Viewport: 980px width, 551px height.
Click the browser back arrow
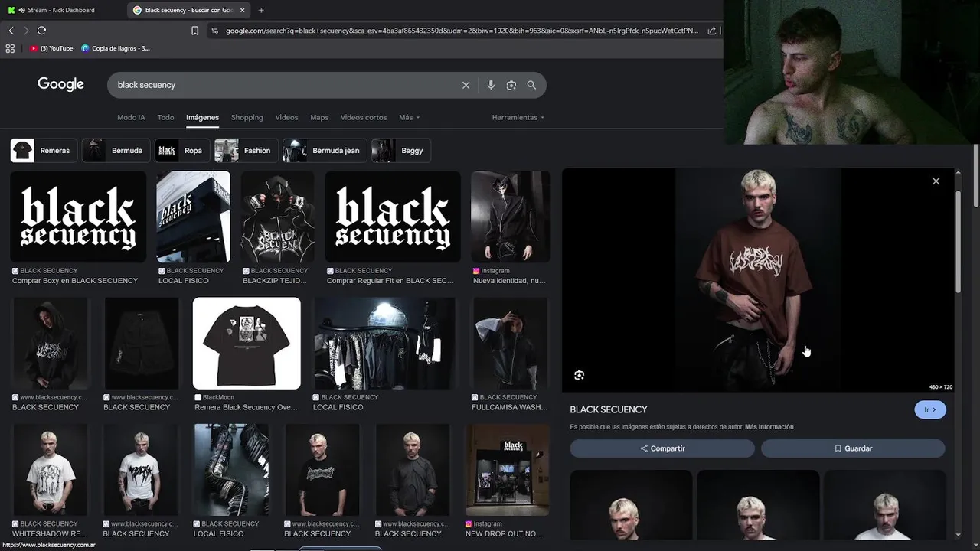coord(11,31)
